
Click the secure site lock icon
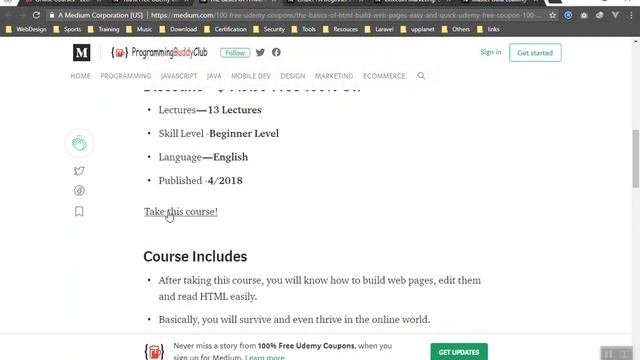52,16
